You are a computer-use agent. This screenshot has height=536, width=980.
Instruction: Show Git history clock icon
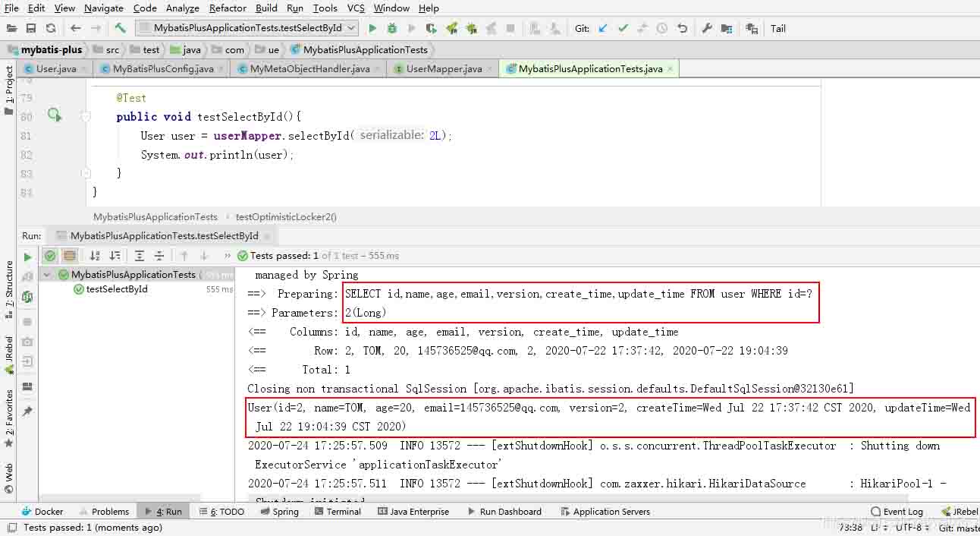[x=662, y=28]
